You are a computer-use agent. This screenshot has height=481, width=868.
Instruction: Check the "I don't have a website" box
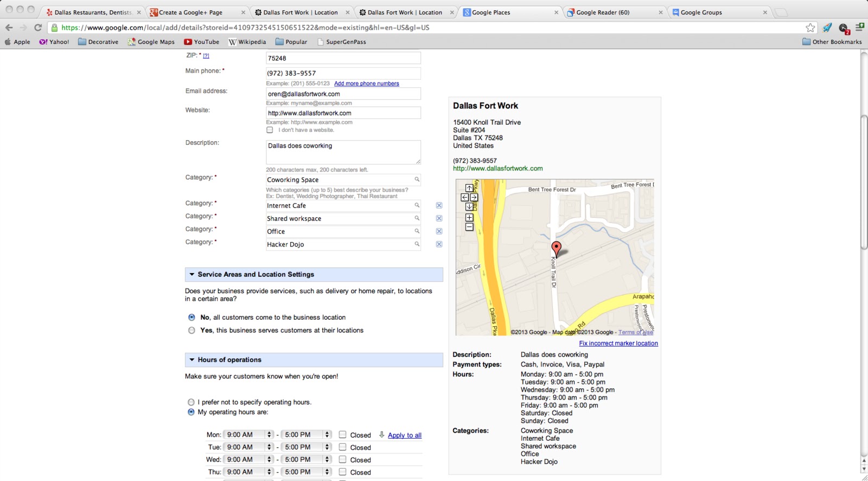pyautogui.click(x=270, y=130)
